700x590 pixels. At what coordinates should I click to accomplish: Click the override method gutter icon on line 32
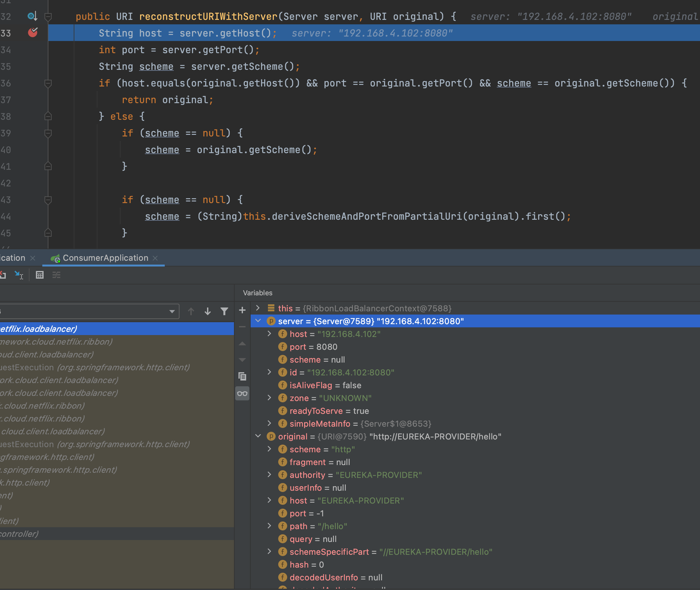[x=32, y=16]
